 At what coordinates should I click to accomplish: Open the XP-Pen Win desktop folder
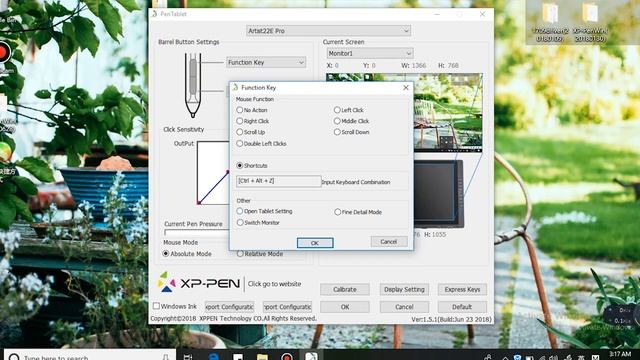(590, 22)
